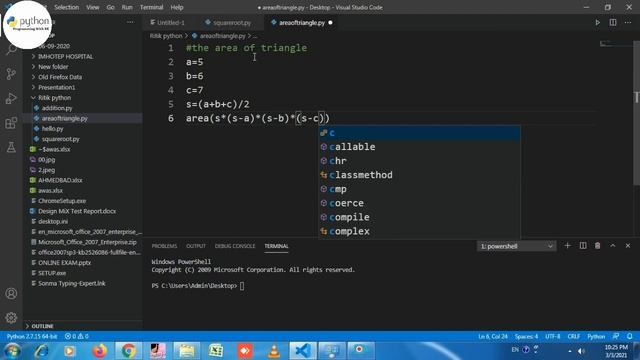Change language mode via Python status
Image resolution: width=640 pixels, height=360 pixels.
coord(596,336)
